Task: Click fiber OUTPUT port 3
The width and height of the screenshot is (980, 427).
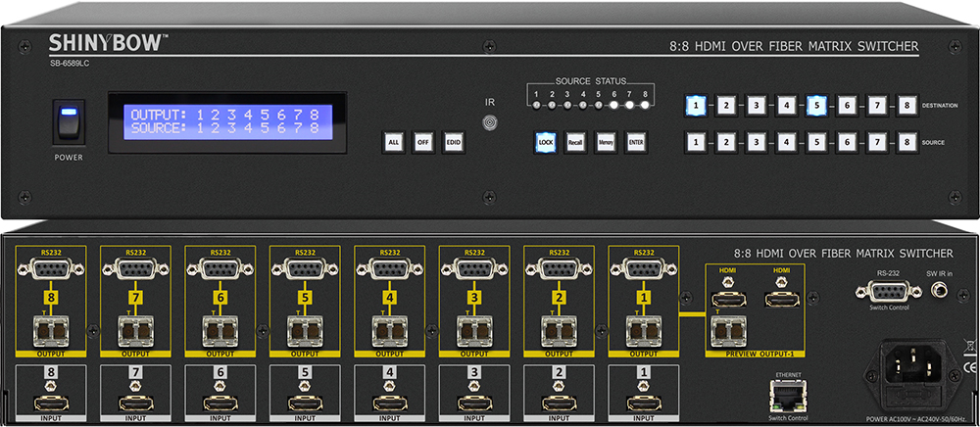Action: (474, 330)
